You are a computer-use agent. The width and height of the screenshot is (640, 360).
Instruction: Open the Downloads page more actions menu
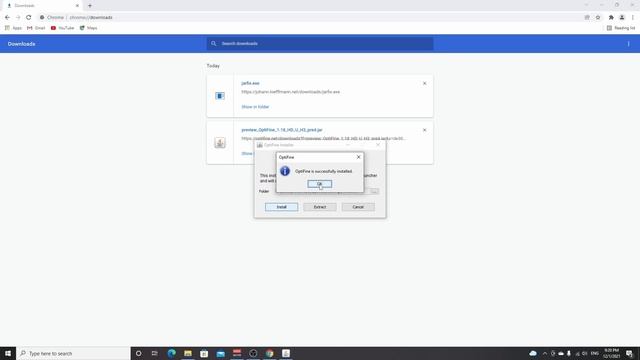(x=629, y=44)
